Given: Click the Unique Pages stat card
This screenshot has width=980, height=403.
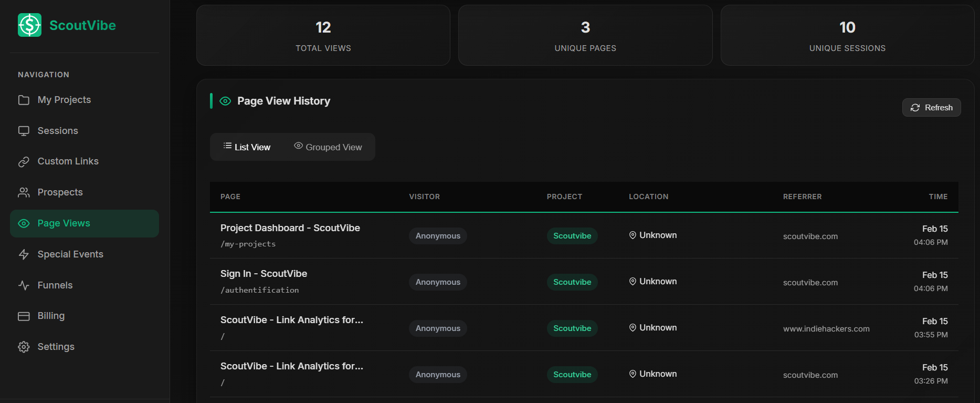Looking at the screenshot, I should click(585, 35).
